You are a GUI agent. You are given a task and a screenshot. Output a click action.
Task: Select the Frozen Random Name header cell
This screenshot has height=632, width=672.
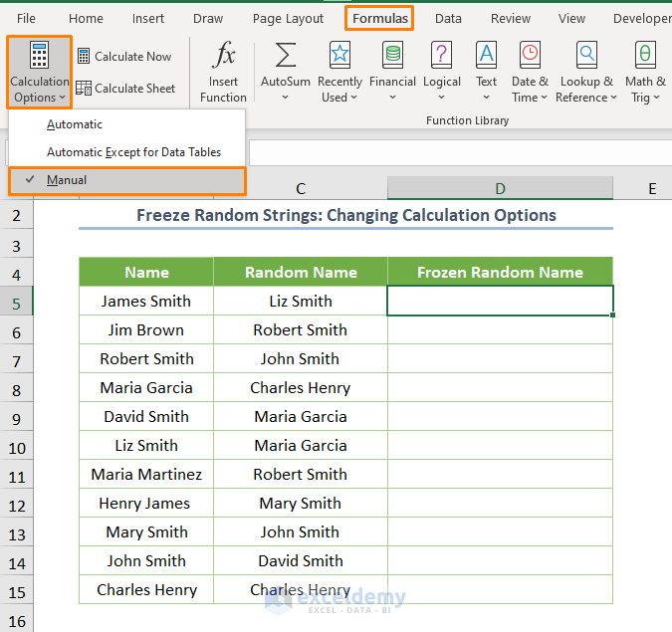pos(500,272)
